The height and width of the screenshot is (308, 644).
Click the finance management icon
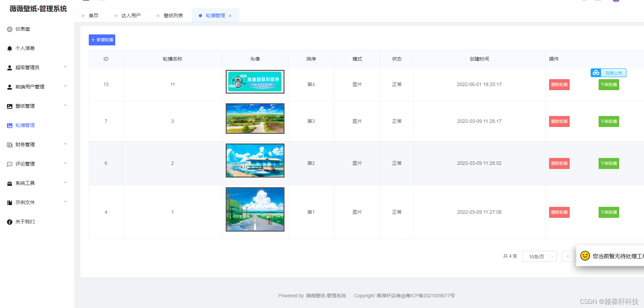coord(10,145)
